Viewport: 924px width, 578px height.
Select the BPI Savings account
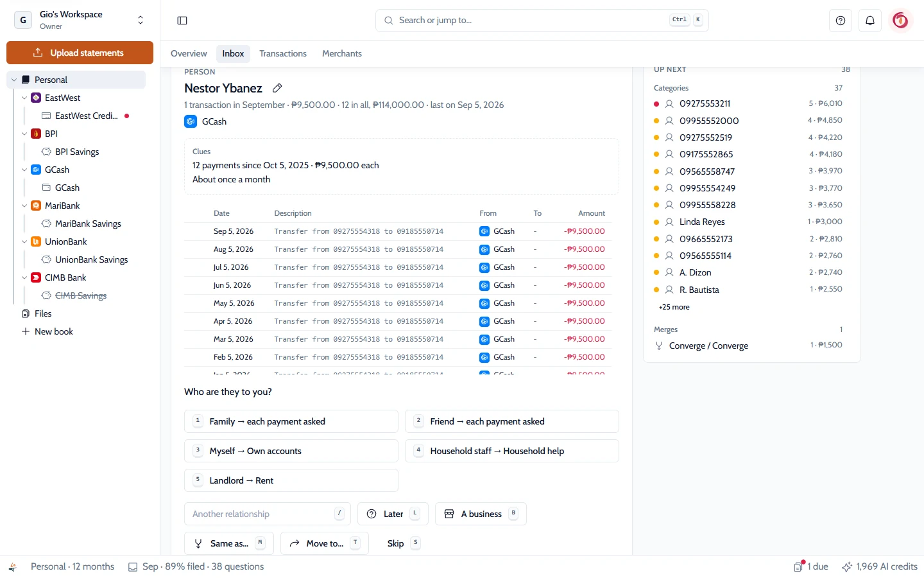(77, 152)
